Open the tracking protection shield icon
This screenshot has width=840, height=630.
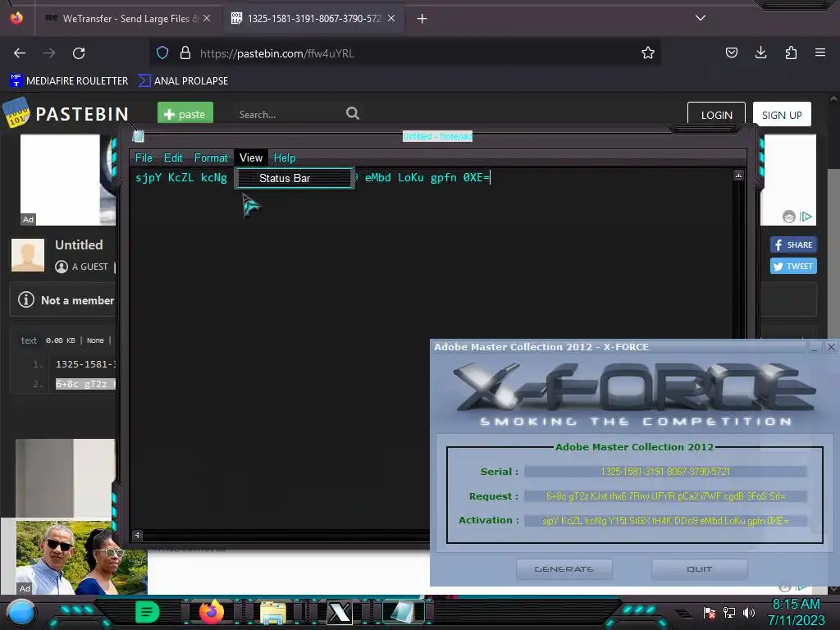162,53
